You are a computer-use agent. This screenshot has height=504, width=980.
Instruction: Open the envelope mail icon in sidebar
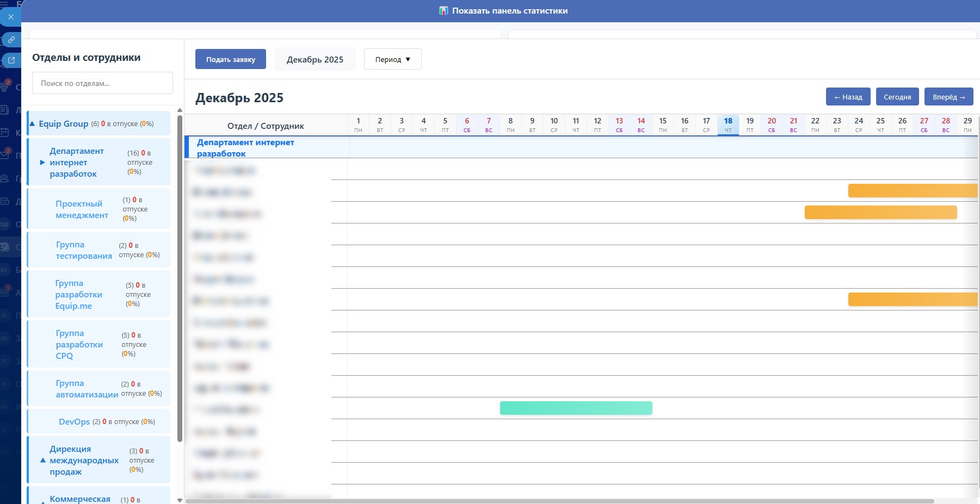click(4, 155)
